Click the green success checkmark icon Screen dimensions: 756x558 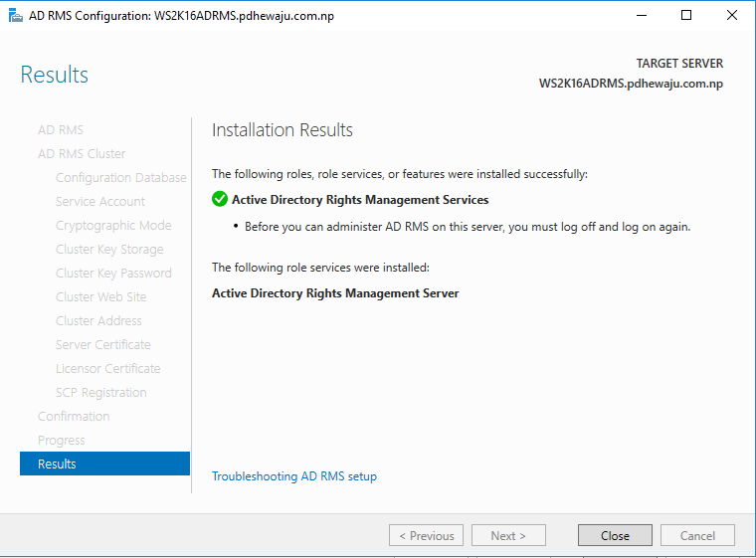point(220,199)
